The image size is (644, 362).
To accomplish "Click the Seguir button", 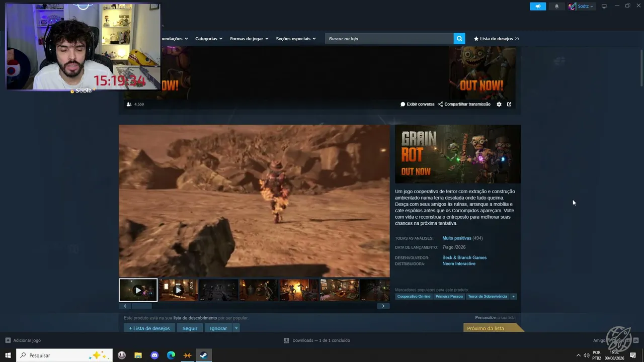I will pos(190,328).
